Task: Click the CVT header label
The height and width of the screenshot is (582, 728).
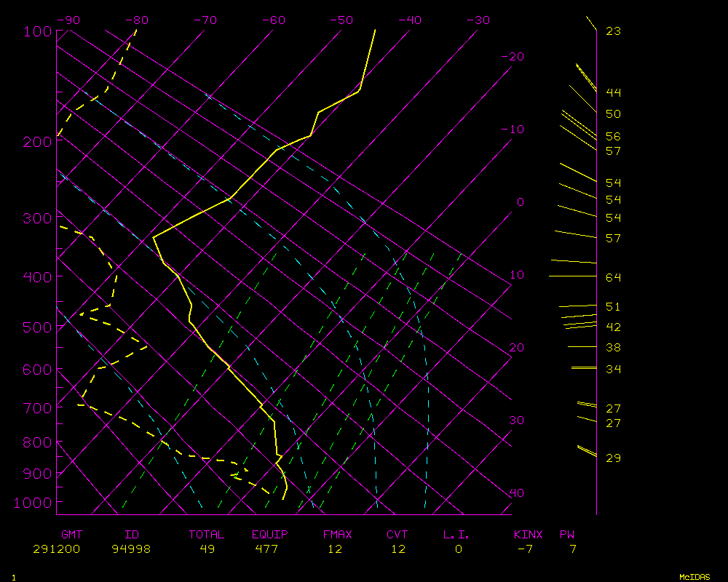Action: [x=397, y=535]
